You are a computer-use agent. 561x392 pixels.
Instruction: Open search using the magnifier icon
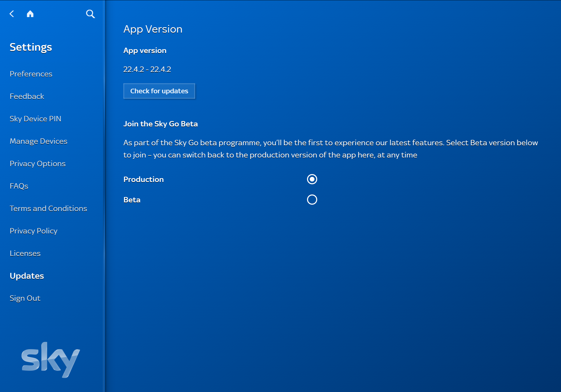[x=91, y=14]
